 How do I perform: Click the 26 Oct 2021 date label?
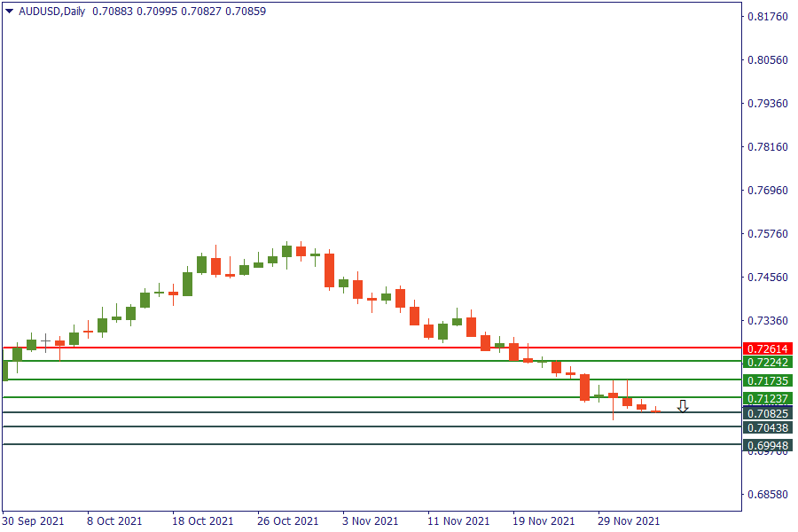(x=287, y=521)
